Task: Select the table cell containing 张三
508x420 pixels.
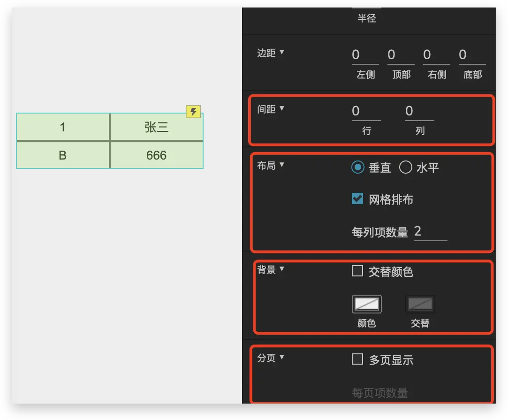Action: point(156,127)
